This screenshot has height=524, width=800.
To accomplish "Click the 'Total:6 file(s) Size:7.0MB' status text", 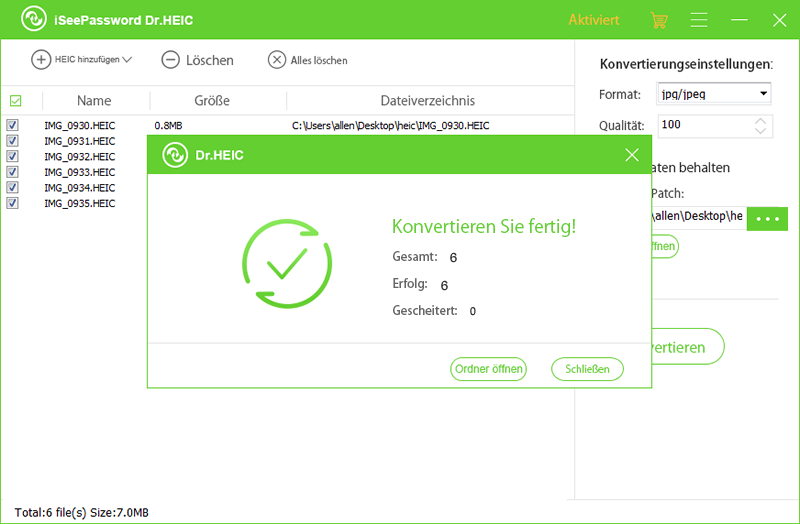I will (x=82, y=512).
